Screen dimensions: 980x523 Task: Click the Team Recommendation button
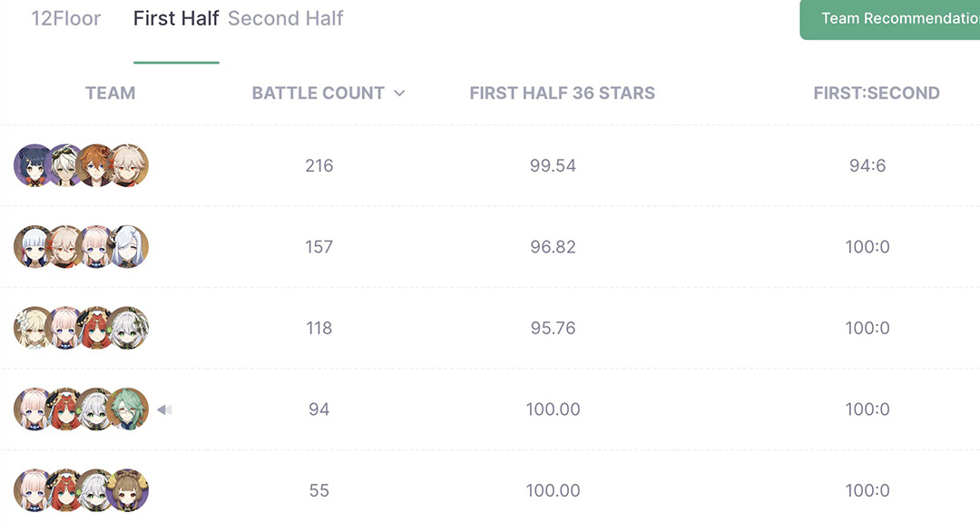890,19
